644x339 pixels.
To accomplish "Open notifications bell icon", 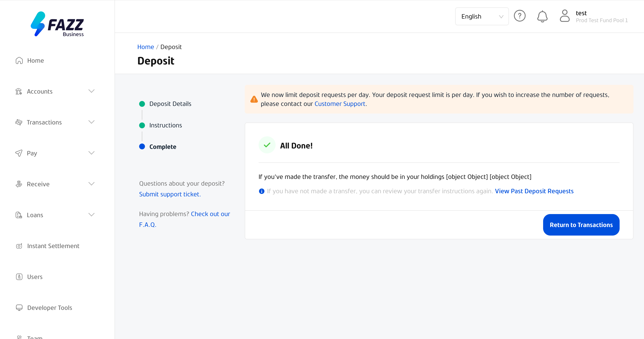I will [542, 16].
